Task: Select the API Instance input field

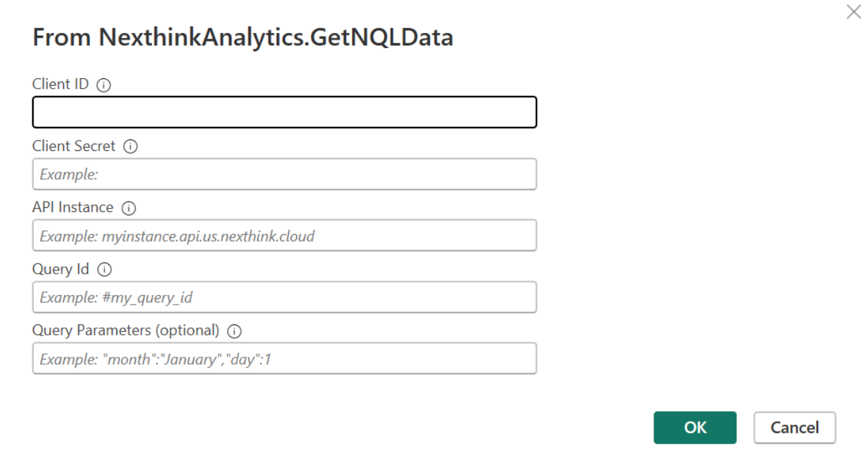Action: pos(284,235)
